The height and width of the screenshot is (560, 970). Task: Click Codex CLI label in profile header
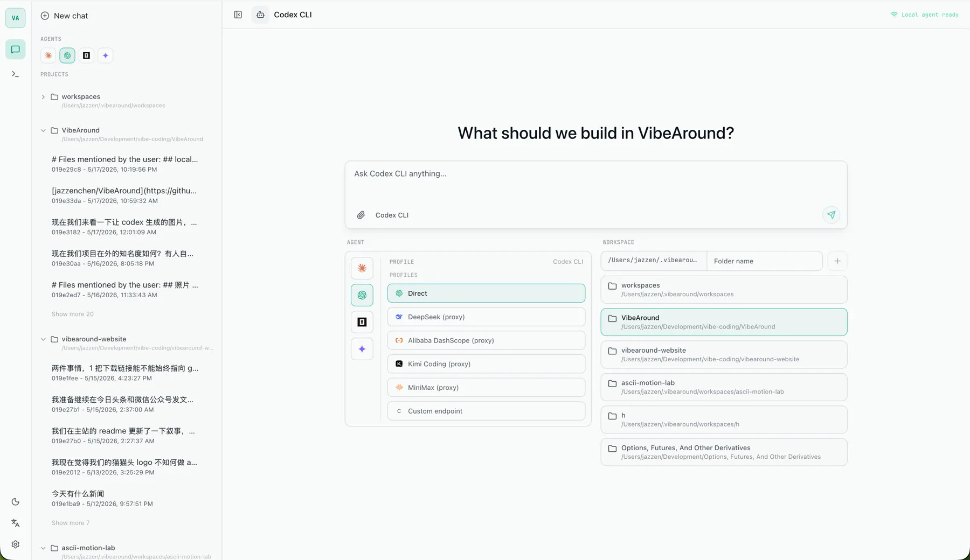tap(568, 262)
